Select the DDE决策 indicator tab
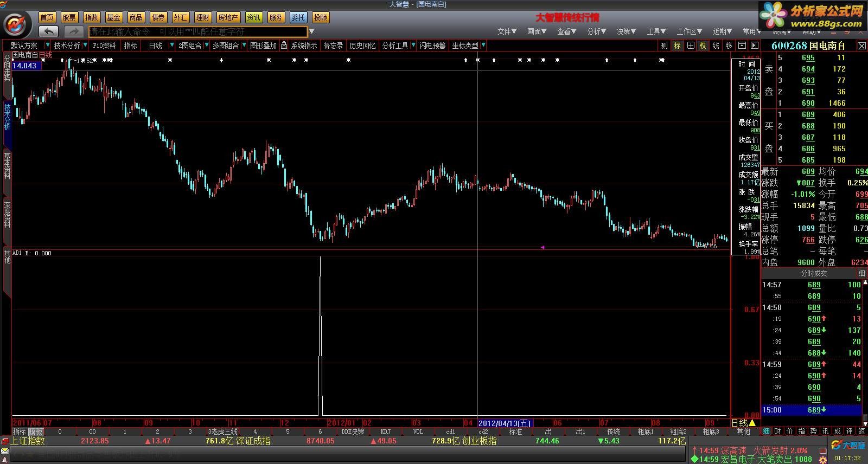Image resolution: width=868 pixels, height=464 pixels. coord(353,431)
